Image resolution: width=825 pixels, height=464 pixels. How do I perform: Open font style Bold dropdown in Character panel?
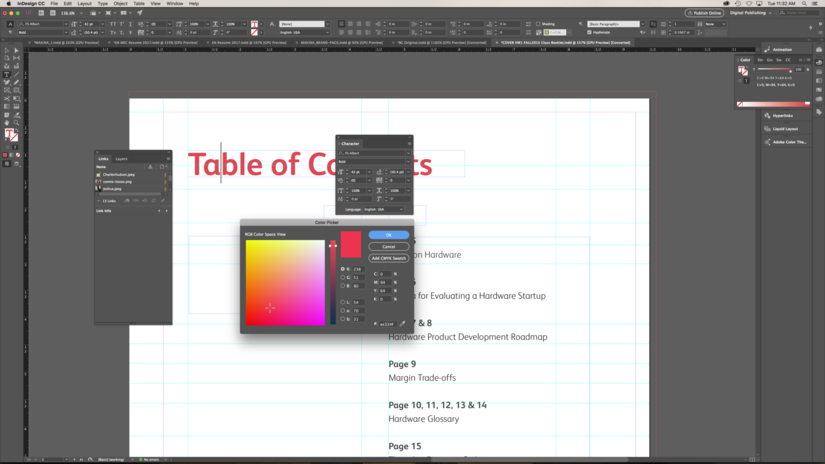click(x=408, y=162)
